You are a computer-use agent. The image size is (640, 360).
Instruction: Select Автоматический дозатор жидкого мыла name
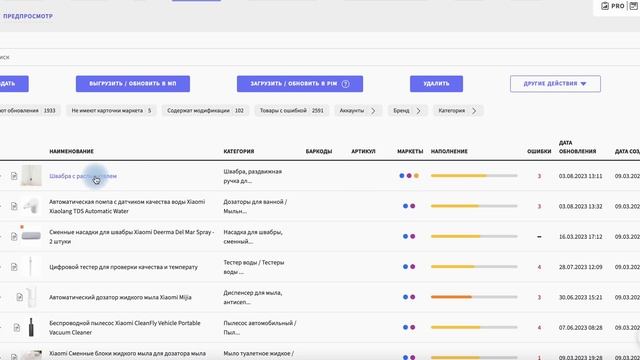pyautogui.click(x=120, y=298)
